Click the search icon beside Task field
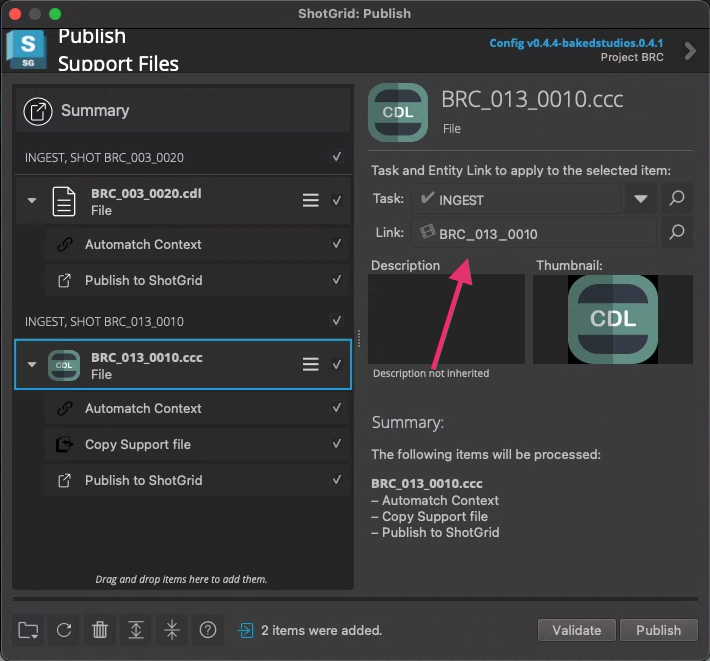This screenshot has height=661, width=710. coord(677,198)
